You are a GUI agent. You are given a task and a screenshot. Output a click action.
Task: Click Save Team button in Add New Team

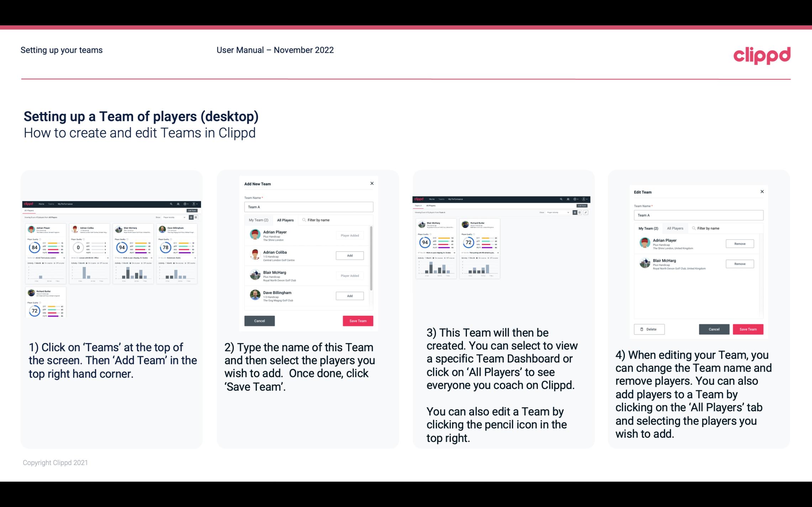tap(357, 320)
